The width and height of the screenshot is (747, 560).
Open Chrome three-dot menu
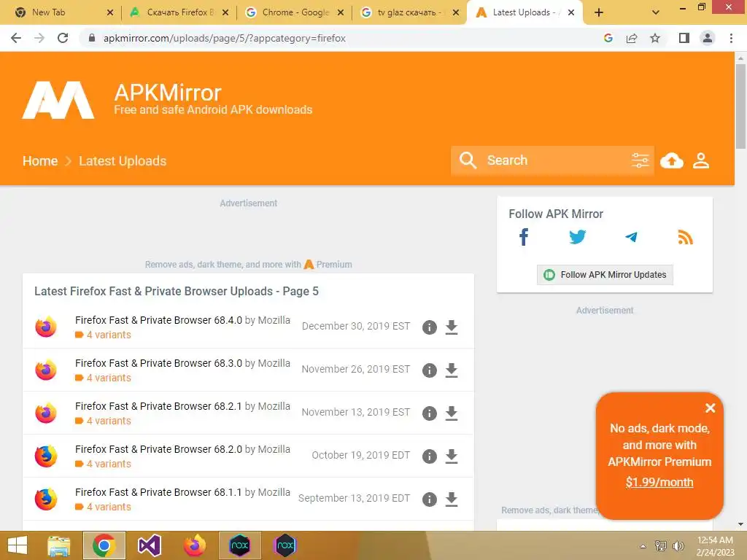(731, 38)
